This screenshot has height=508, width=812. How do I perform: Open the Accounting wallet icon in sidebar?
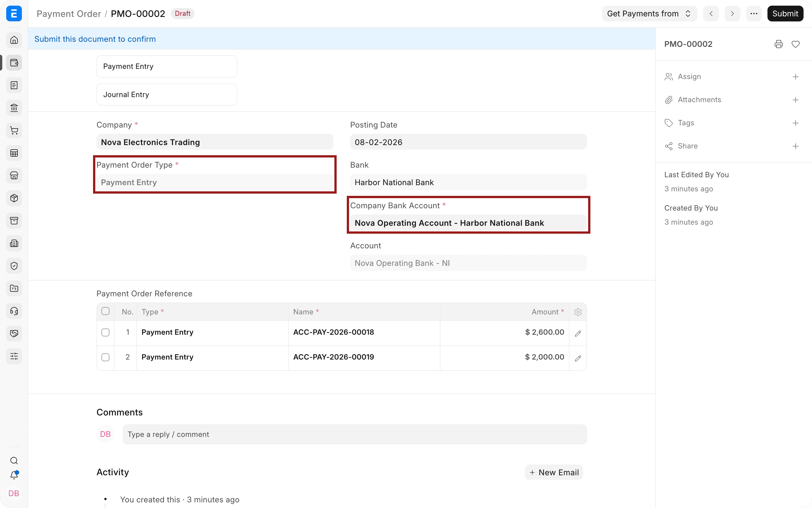pos(14,63)
